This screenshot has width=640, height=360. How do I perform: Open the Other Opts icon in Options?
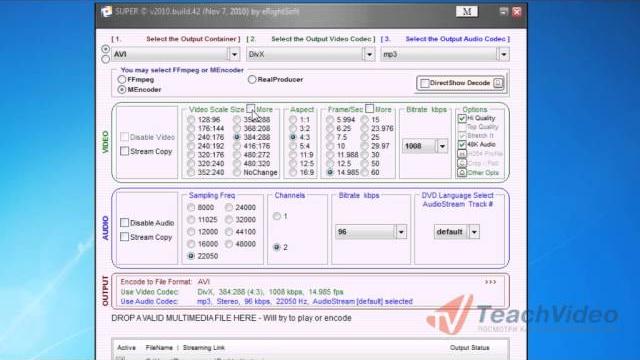coord(462,173)
